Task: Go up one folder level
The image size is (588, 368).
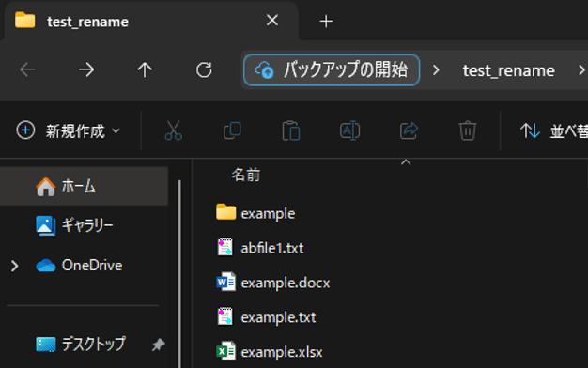Action: pyautogui.click(x=145, y=69)
